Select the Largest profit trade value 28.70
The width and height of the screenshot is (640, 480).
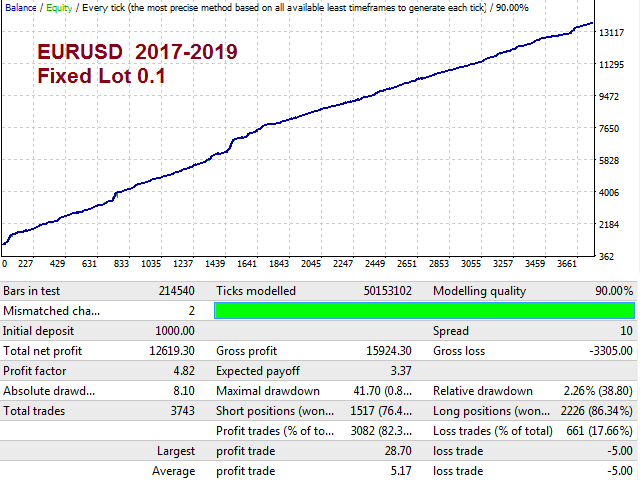(x=398, y=451)
